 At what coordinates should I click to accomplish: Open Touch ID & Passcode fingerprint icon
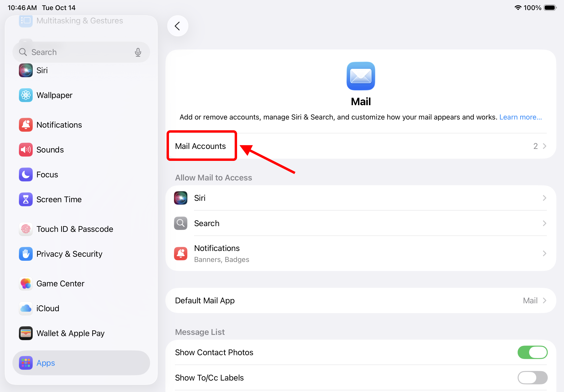coord(26,229)
